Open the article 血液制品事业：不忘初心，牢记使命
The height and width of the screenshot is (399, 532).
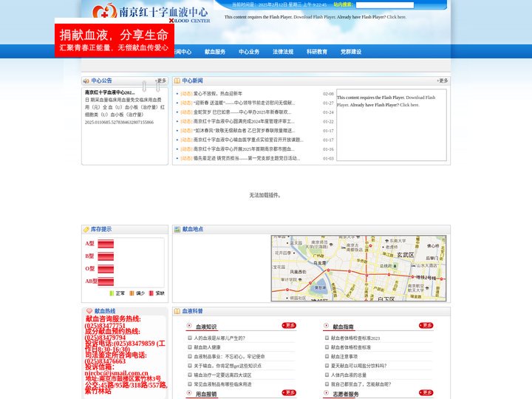point(229,357)
